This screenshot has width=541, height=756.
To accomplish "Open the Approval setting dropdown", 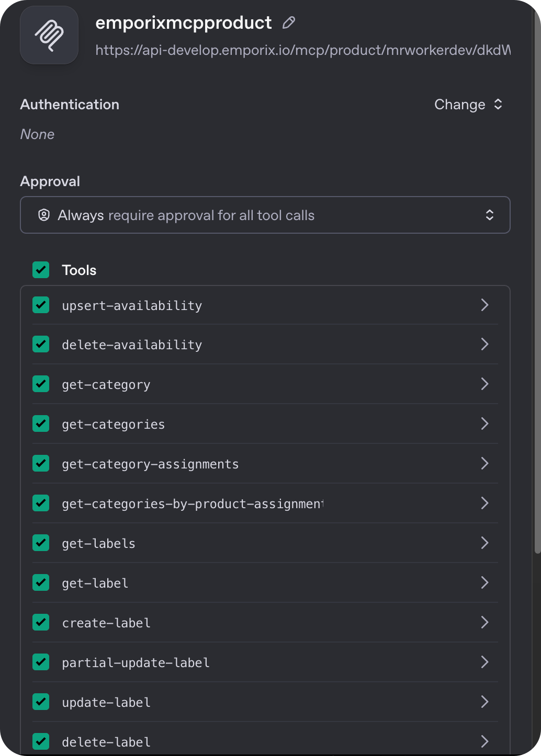I will [265, 215].
